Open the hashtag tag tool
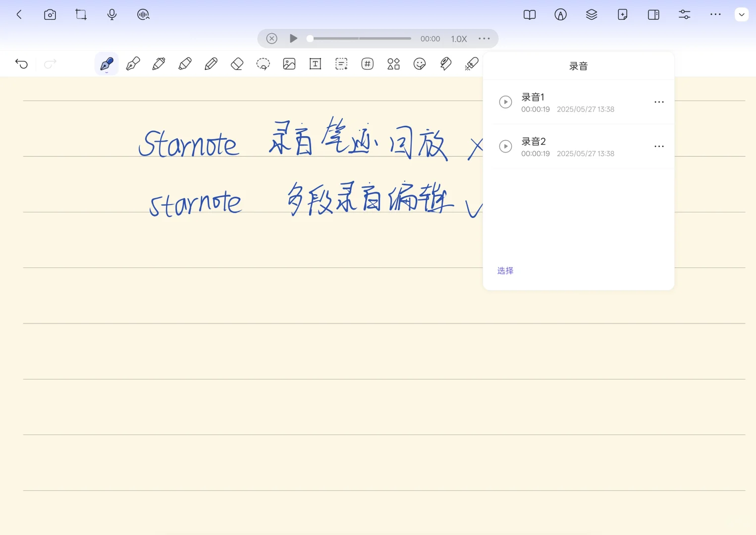 click(368, 64)
